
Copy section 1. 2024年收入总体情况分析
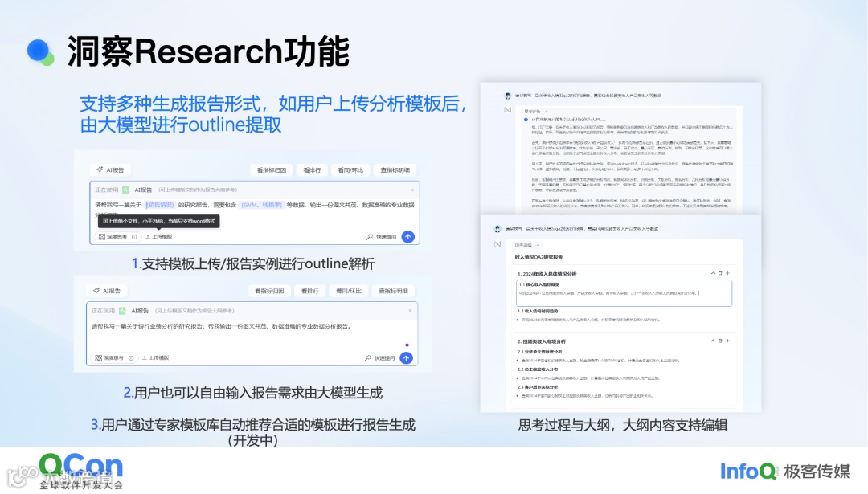pos(720,273)
